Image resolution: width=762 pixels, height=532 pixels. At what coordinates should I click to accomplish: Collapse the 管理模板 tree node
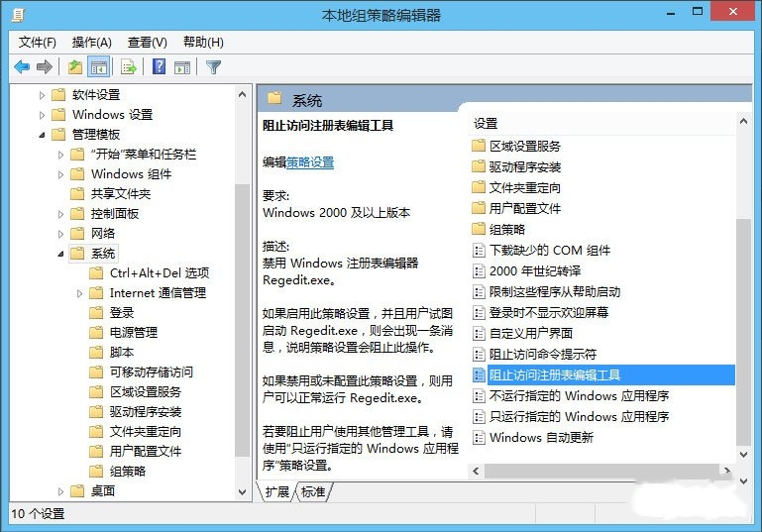click(x=42, y=135)
